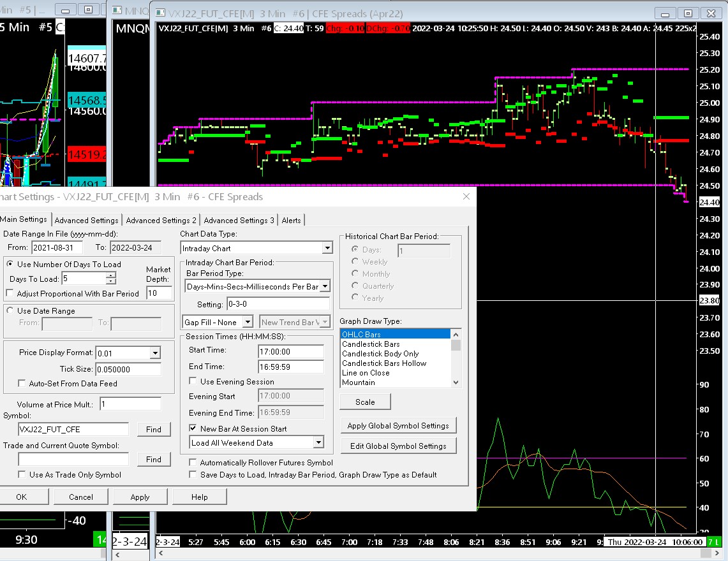Increase Days To Load with up arrow
This screenshot has width=728, height=561.
point(111,275)
